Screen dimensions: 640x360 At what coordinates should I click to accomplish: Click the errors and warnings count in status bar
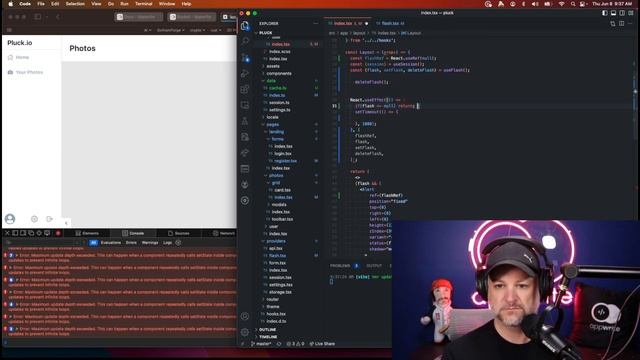[x=295, y=344]
